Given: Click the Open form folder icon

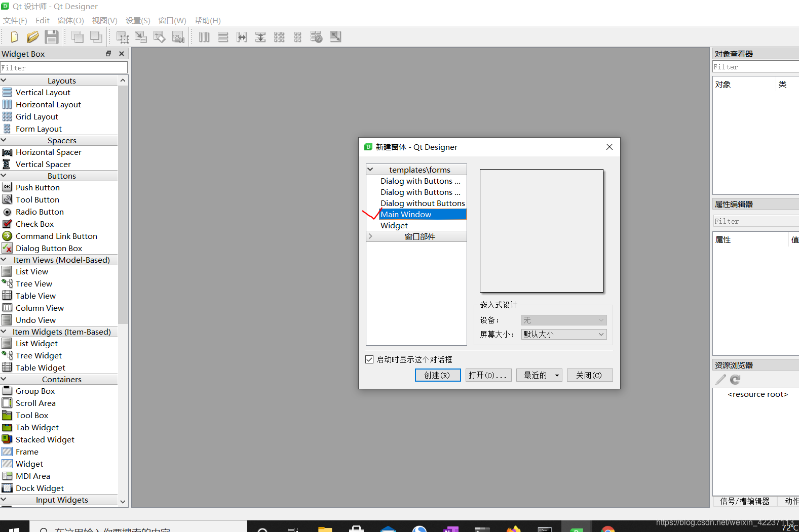Looking at the screenshot, I should [32, 37].
